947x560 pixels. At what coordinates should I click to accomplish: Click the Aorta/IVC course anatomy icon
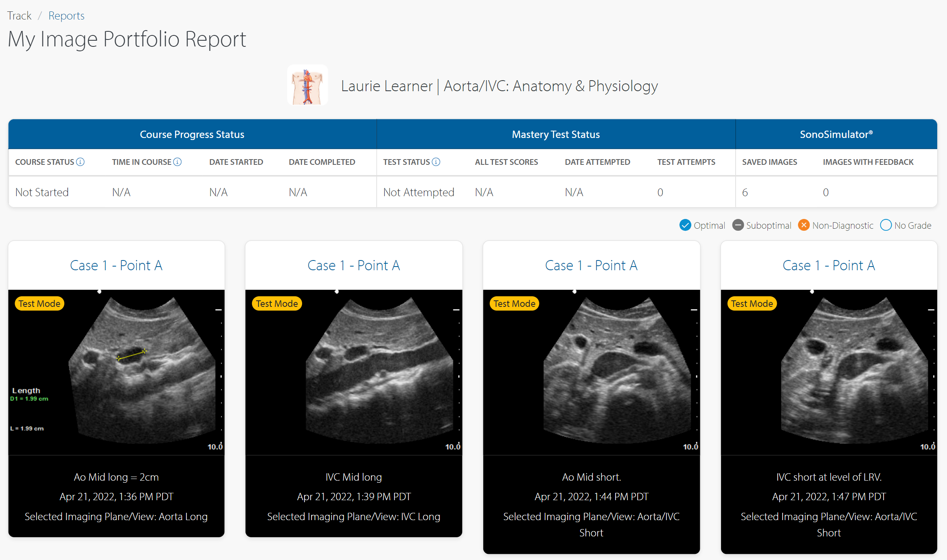(307, 86)
